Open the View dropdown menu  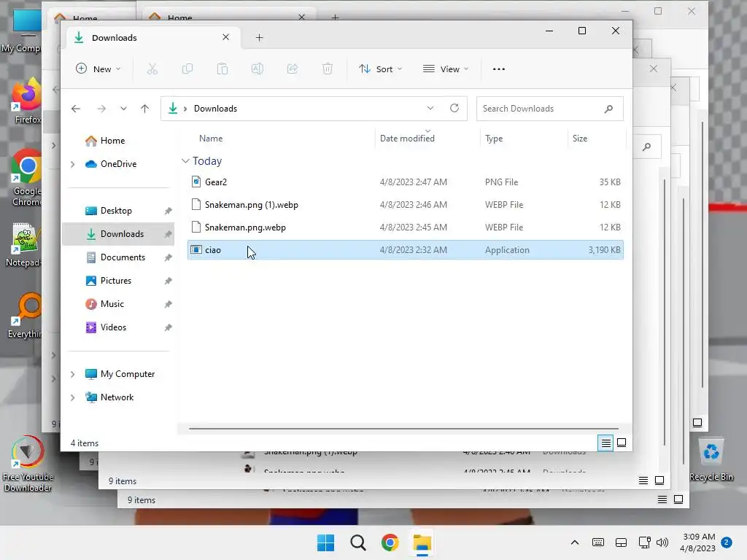coord(446,69)
